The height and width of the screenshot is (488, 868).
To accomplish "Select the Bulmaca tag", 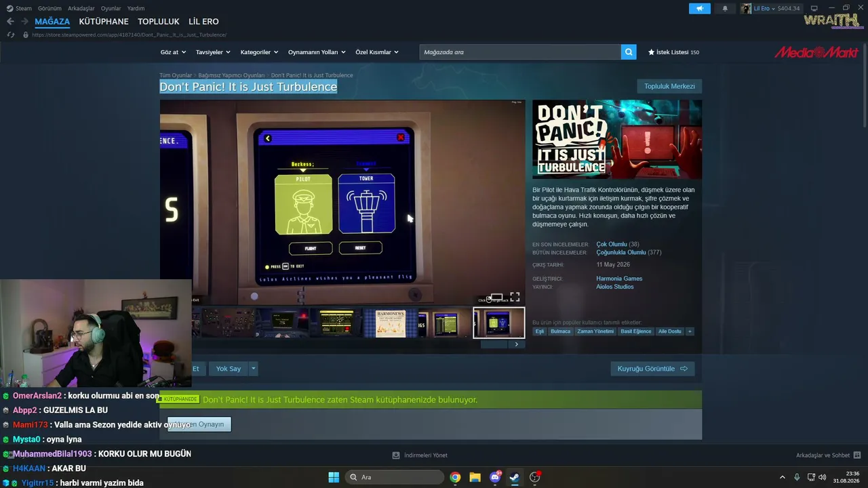I will click(x=561, y=331).
